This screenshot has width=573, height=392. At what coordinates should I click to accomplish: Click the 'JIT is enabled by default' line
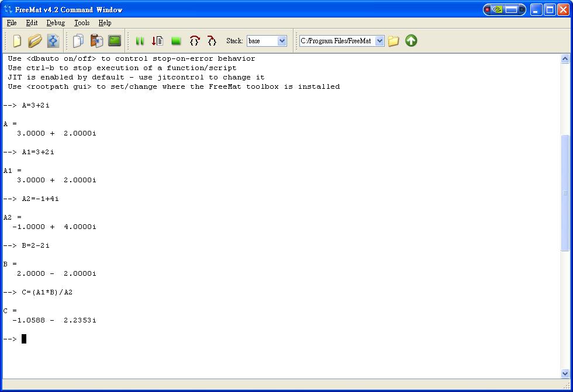[x=136, y=77]
